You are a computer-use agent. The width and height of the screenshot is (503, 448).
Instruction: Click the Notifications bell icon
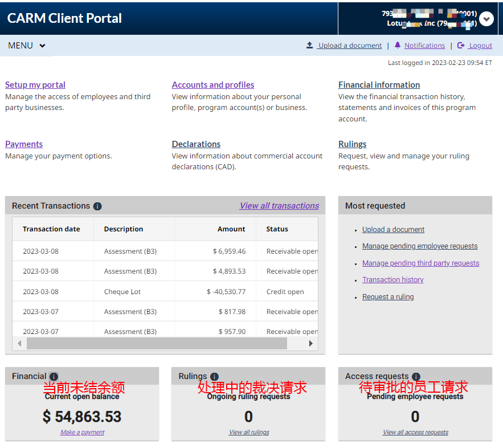[x=397, y=46]
